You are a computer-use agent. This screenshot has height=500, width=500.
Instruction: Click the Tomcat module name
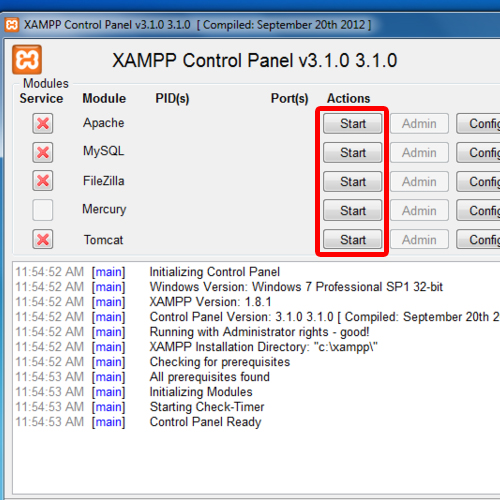click(x=103, y=240)
